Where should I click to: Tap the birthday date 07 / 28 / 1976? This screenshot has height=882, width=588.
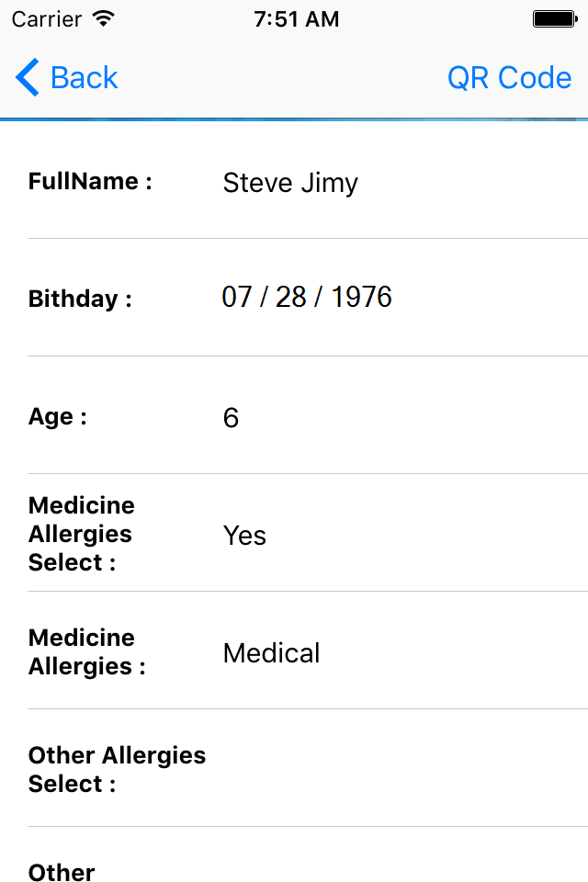(x=307, y=297)
